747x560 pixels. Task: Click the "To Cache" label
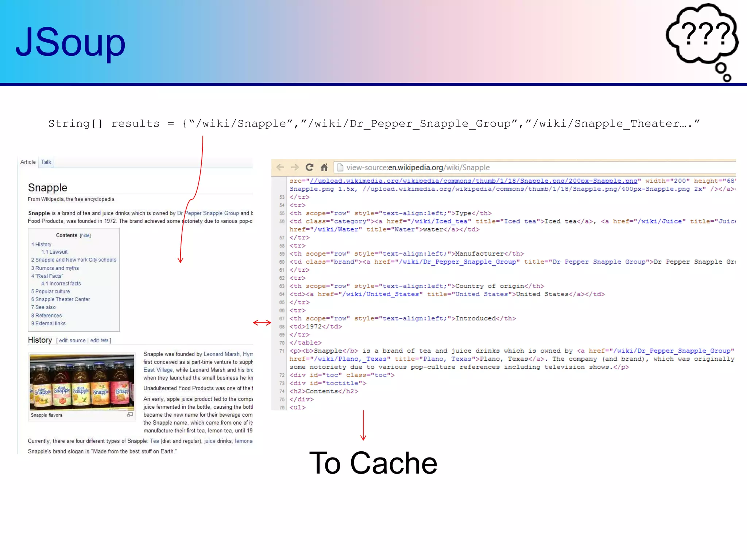pyautogui.click(x=373, y=463)
